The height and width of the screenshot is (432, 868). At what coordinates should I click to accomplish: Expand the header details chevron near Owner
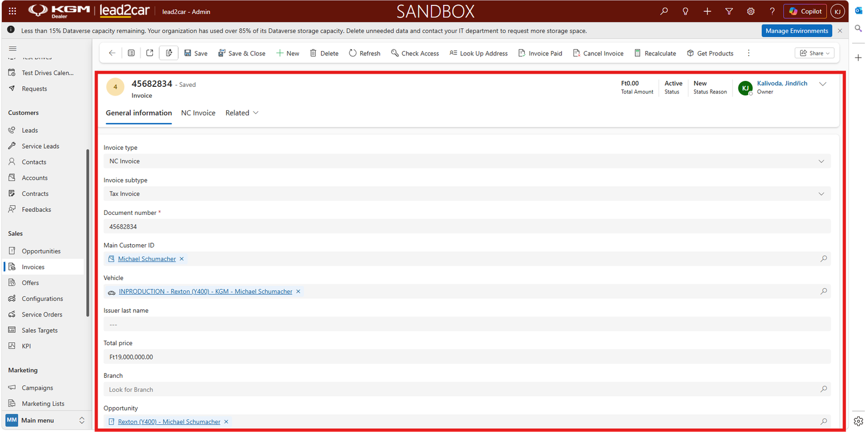823,84
